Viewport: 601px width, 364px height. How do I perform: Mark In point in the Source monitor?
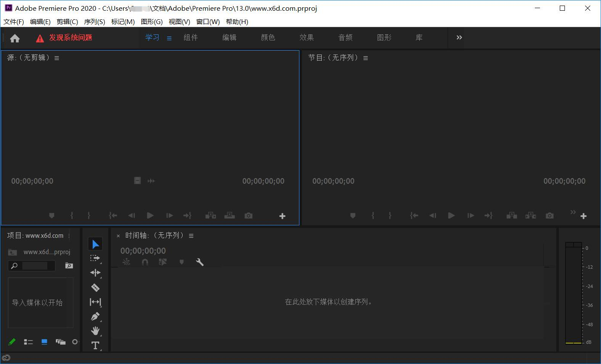point(72,215)
